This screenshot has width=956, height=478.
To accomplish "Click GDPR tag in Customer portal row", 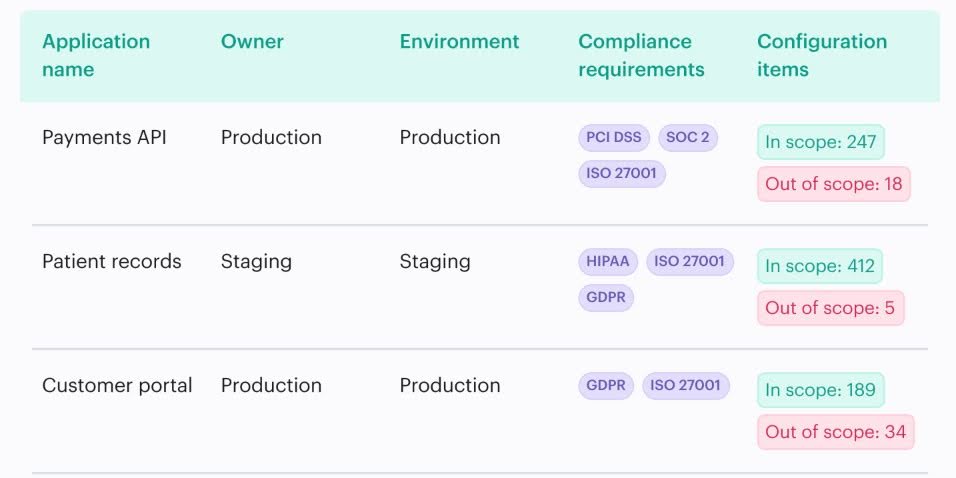I will coord(606,385).
